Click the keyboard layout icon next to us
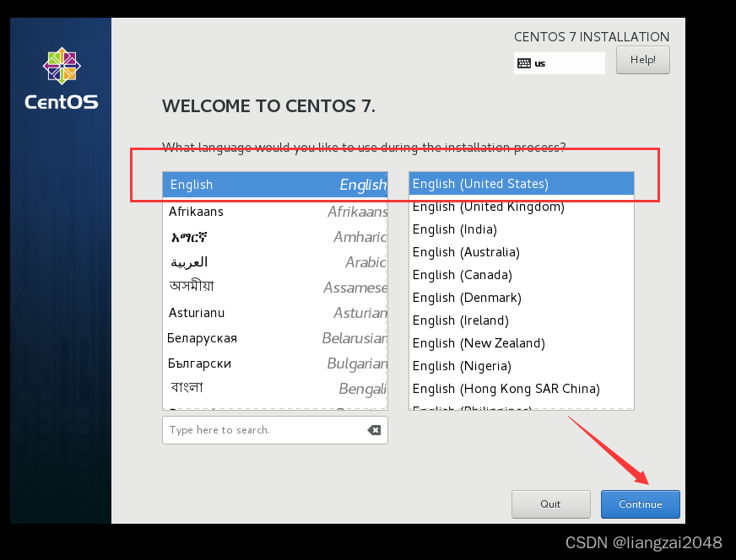736x560 pixels. pos(524,63)
